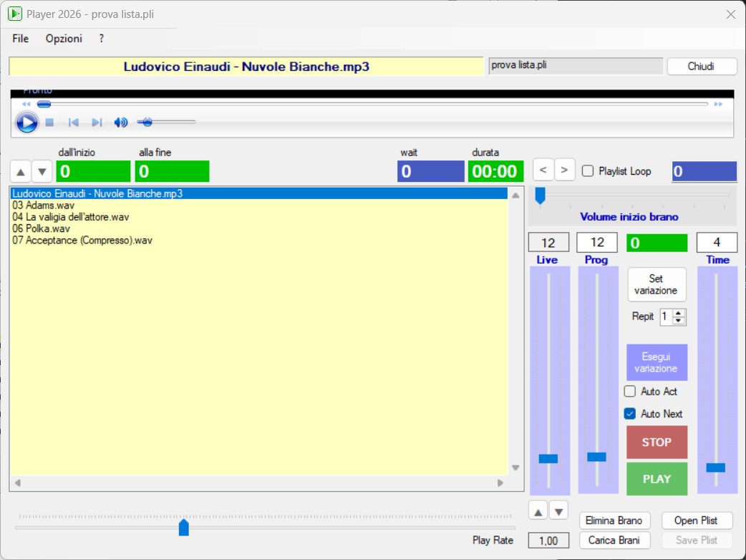Click the square stop icon in media player
Screen dimensions: 746x560
pos(49,122)
